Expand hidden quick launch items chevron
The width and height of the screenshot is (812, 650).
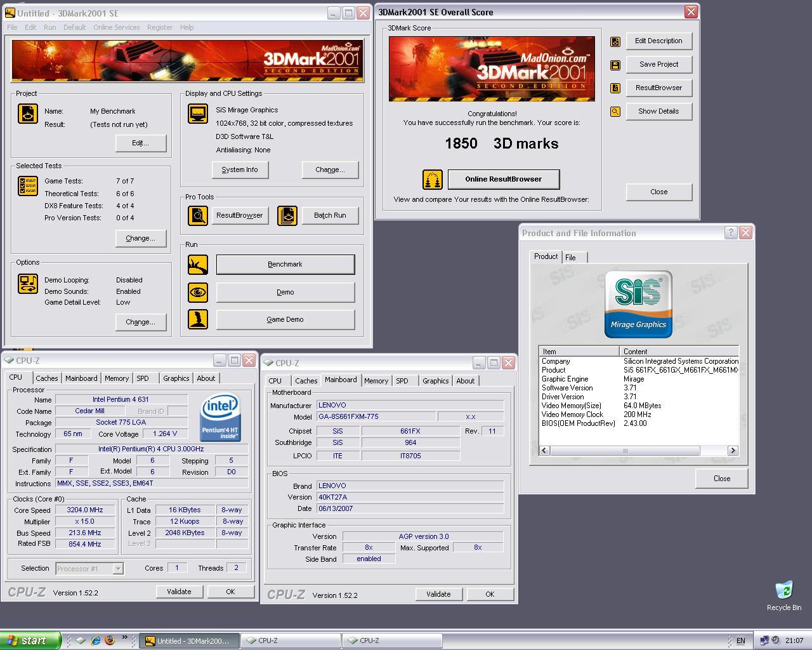124,637
